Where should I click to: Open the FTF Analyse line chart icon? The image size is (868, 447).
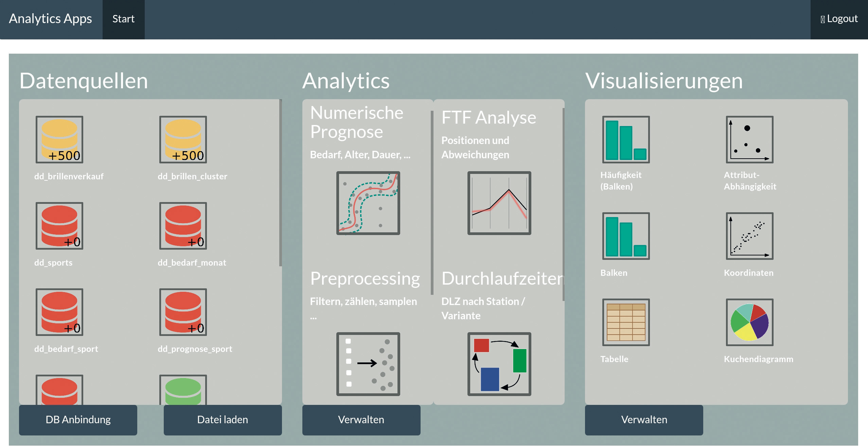[x=499, y=203]
